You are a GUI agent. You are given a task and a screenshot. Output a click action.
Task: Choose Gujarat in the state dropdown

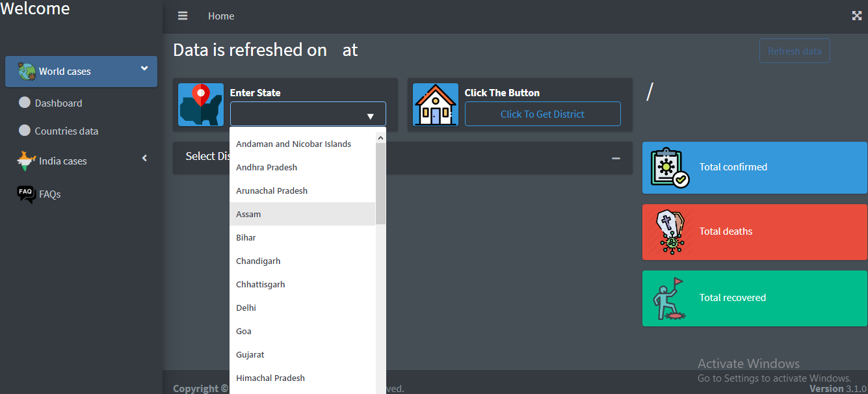coord(250,354)
